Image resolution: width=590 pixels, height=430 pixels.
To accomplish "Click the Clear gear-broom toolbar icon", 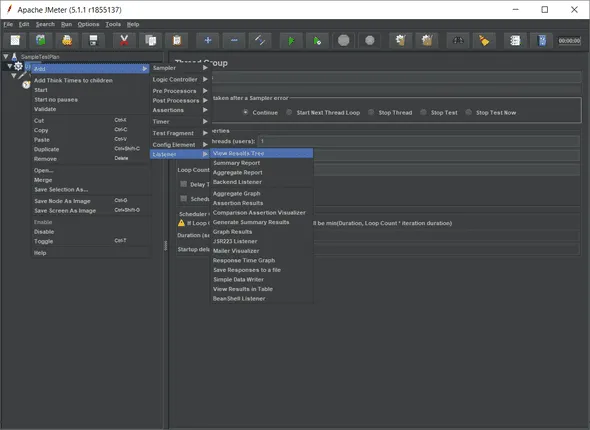I will pos(400,40).
